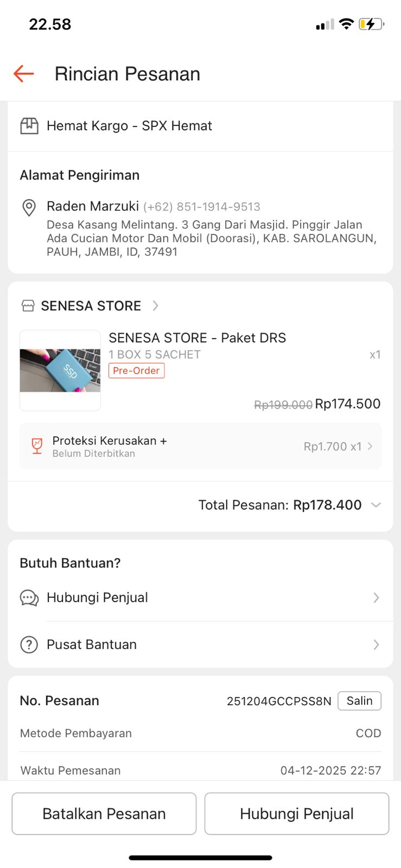
Task: Tap the Raden Marzuki recipient name
Action: tap(93, 207)
